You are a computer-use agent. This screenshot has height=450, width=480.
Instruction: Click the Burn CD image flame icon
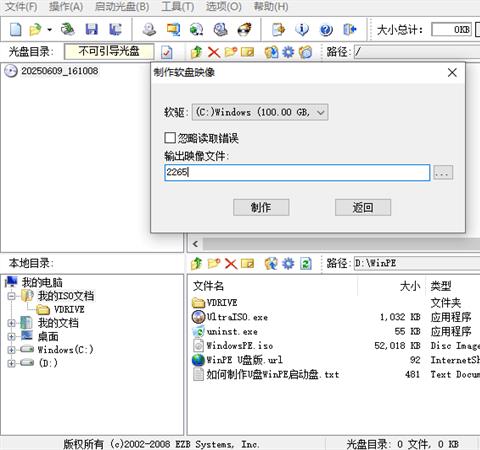click(x=245, y=30)
